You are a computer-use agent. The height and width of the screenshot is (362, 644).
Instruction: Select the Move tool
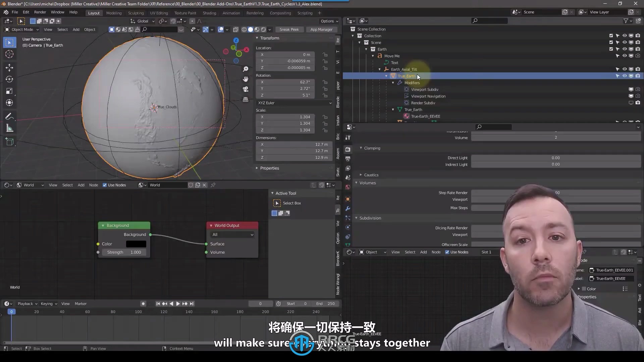point(9,67)
